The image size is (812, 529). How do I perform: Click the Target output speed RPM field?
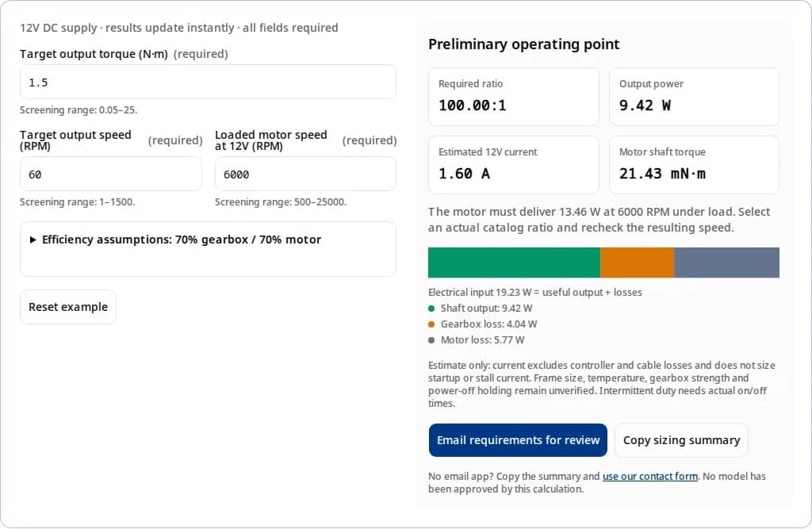click(111, 174)
